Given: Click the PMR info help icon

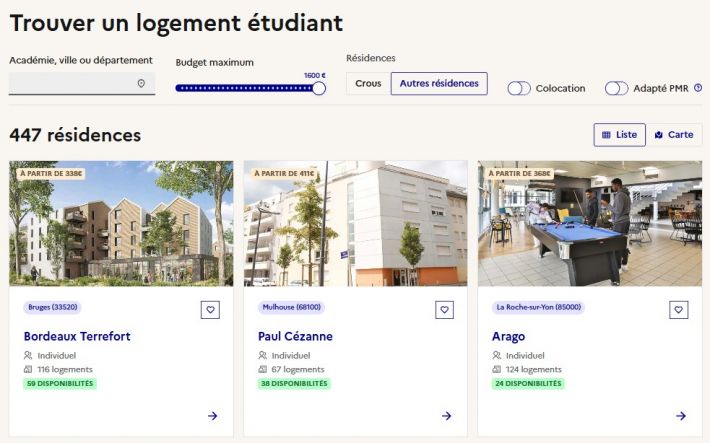Looking at the screenshot, I should tap(698, 88).
